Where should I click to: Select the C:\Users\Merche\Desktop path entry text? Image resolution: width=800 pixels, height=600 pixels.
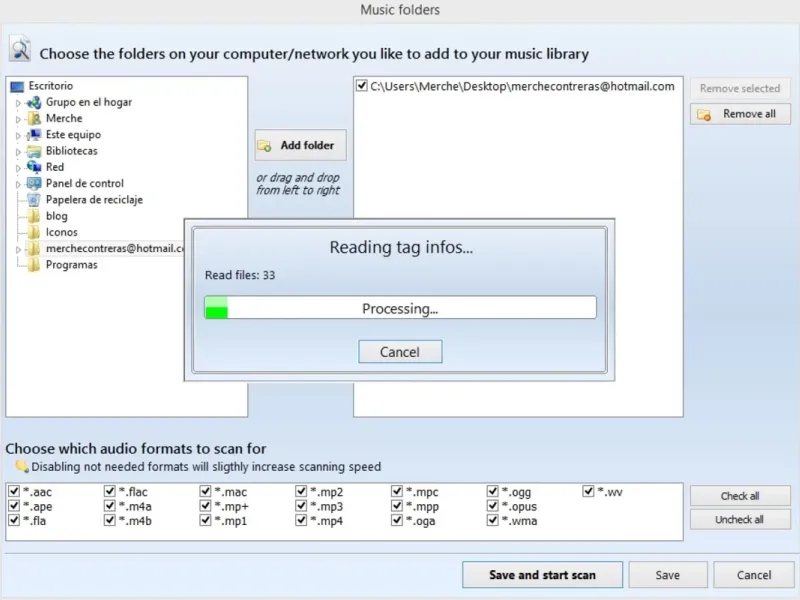pyautogui.click(x=522, y=86)
